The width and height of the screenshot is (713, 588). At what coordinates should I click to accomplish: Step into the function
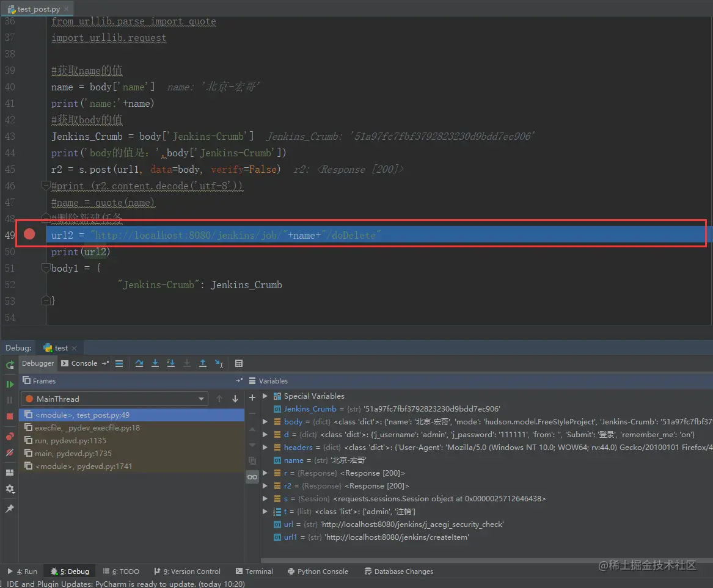[155, 363]
